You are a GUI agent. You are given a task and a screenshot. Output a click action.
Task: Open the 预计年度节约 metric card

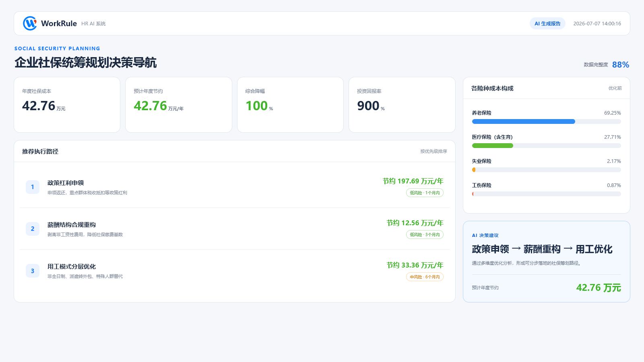click(x=179, y=105)
